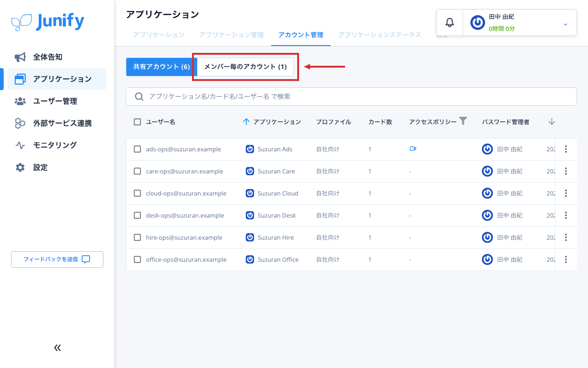The height and width of the screenshot is (368, 588).
Task: Click the application search input field
Action: (x=351, y=97)
